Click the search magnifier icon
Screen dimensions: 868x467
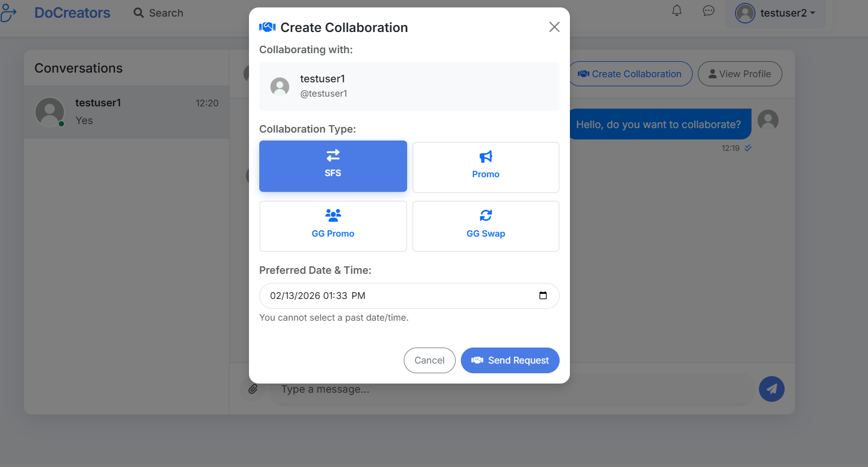pyautogui.click(x=138, y=12)
